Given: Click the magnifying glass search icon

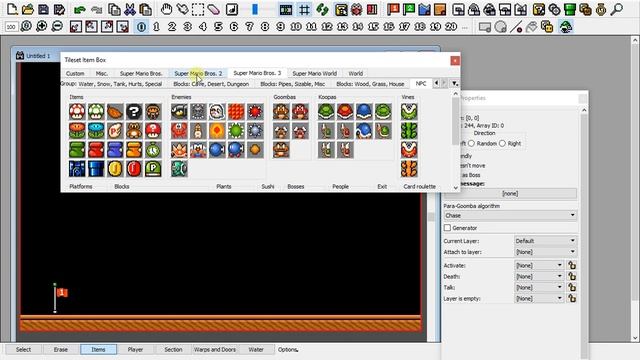Looking at the screenshot, I should point(617,9).
